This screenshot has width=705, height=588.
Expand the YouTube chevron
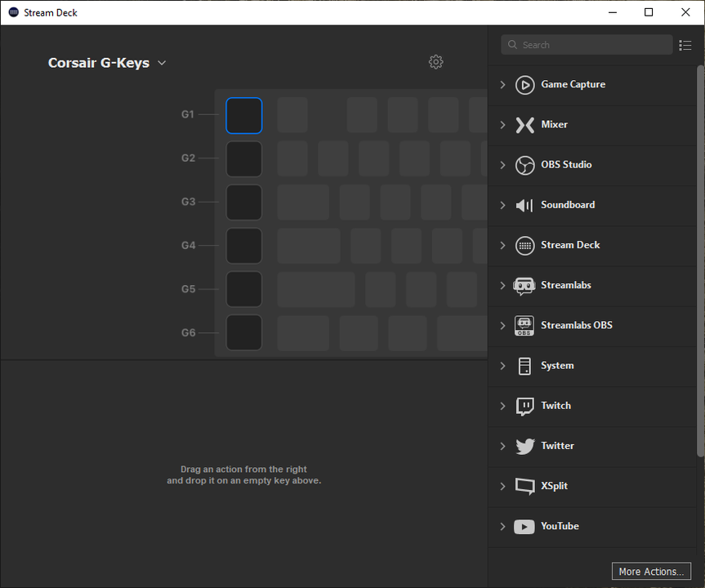(x=502, y=527)
